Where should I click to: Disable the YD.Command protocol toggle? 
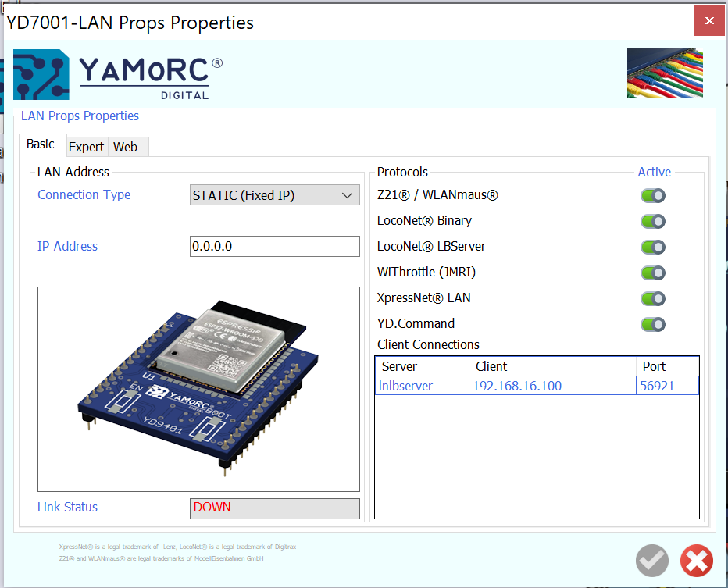point(653,324)
